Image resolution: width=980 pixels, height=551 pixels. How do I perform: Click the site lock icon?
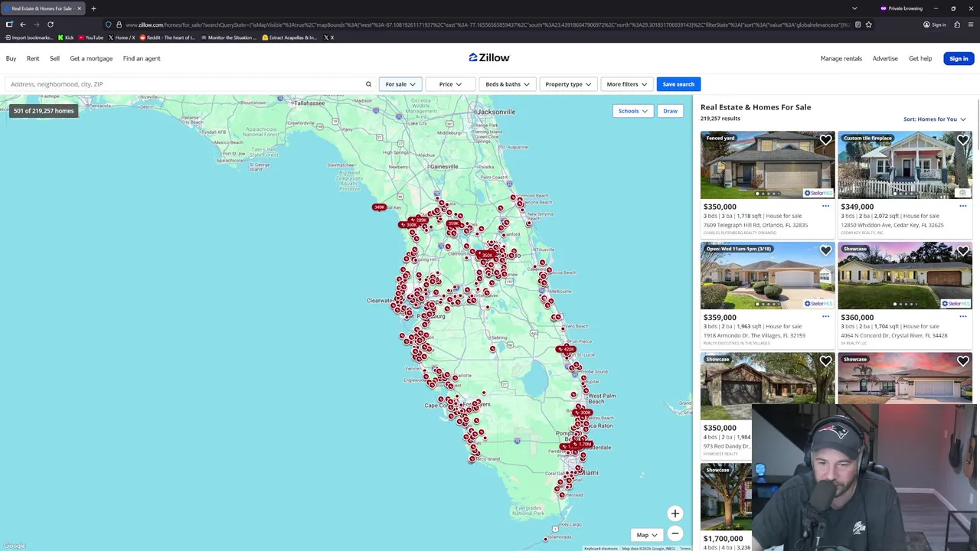[x=119, y=24]
